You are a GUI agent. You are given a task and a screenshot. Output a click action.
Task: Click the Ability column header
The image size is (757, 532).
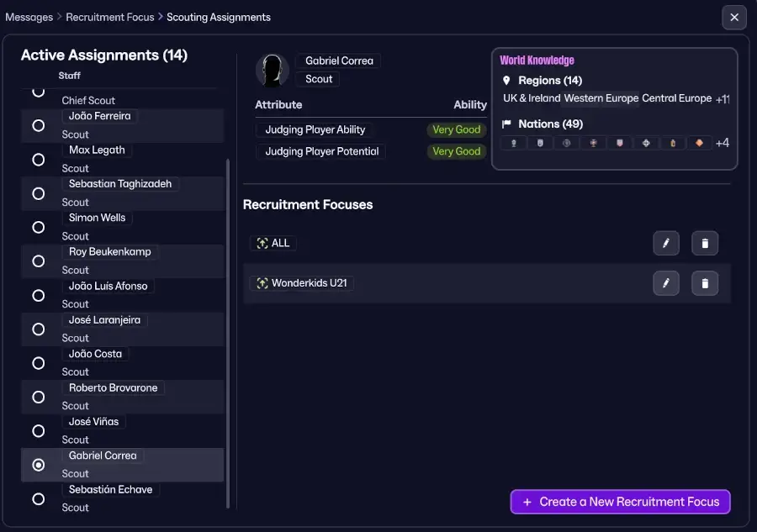click(x=469, y=105)
